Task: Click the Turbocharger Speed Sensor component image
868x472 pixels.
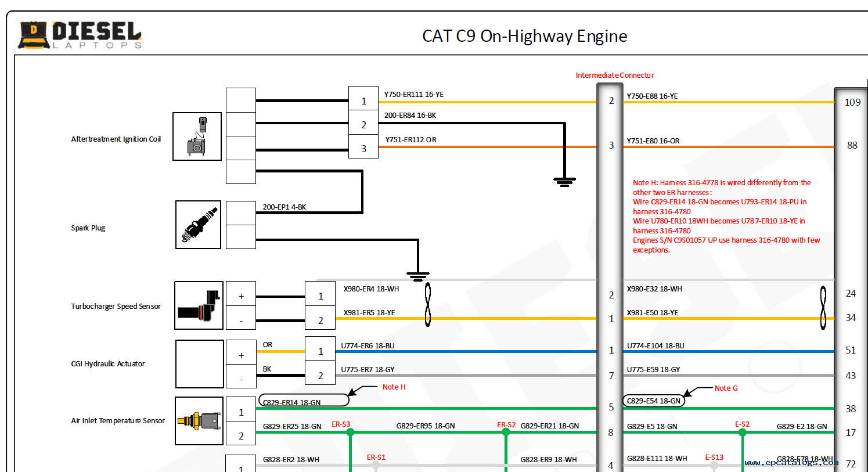Action: click(199, 305)
